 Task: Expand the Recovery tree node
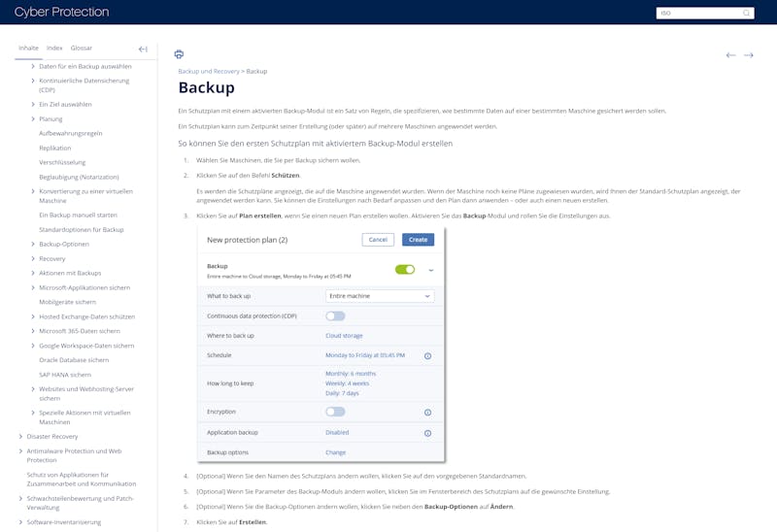pos(33,258)
